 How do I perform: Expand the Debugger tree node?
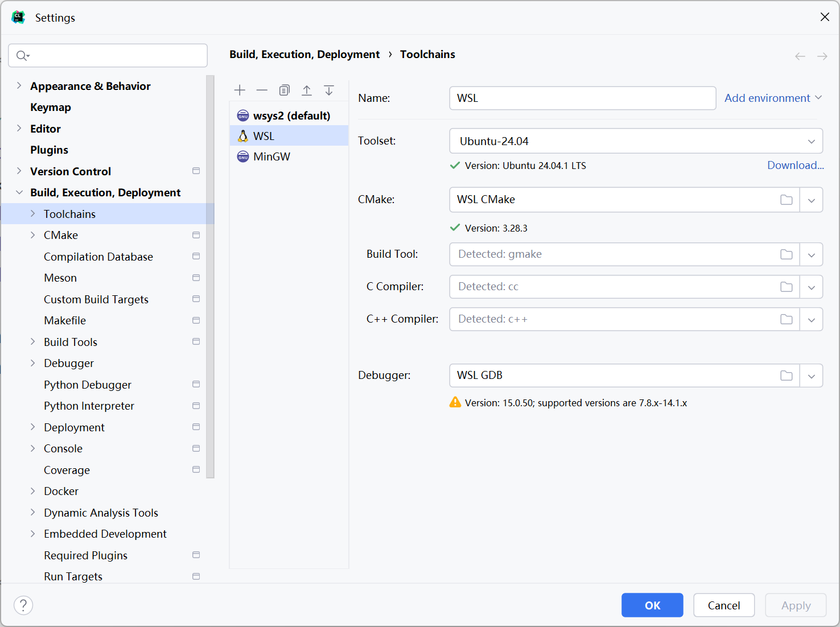click(x=32, y=363)
